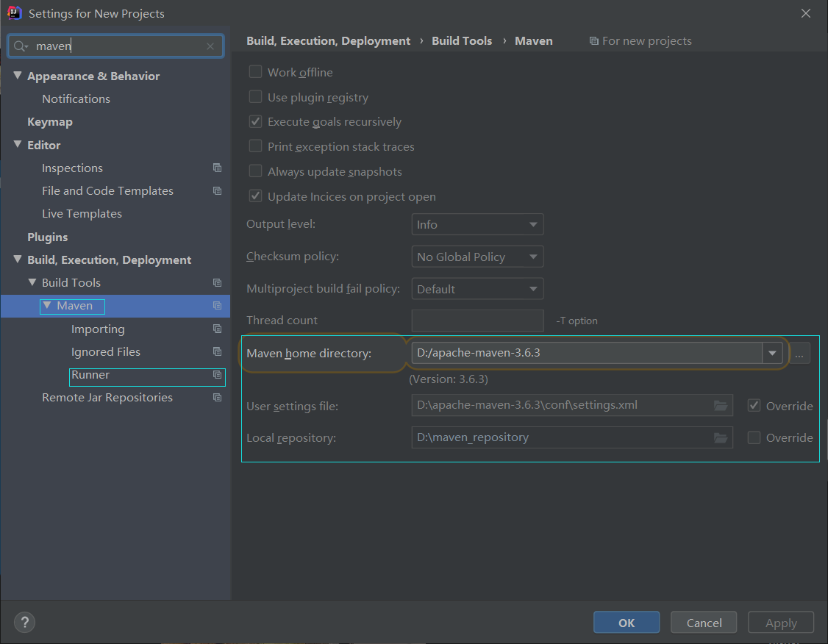Click the IntelliJ IDEA logo in title bar
828x644 pixels.
[14, 12]
